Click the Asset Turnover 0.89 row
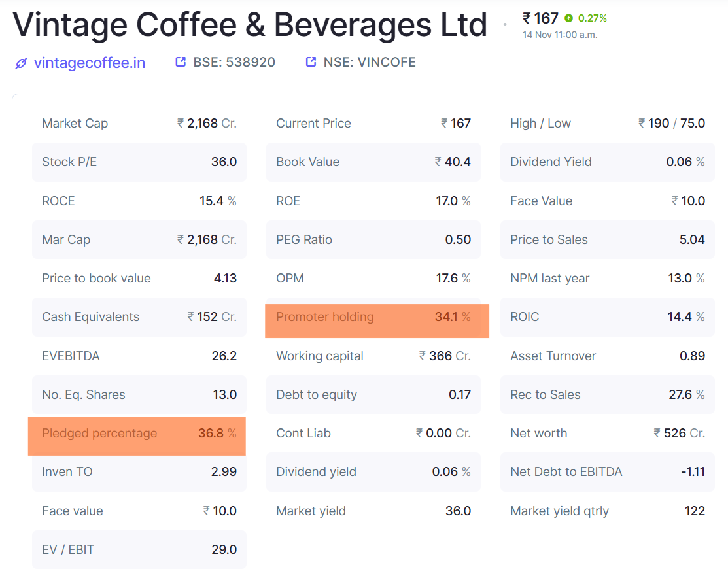The height and width of the screenshot is (580, 728). [x=607, y=356]
